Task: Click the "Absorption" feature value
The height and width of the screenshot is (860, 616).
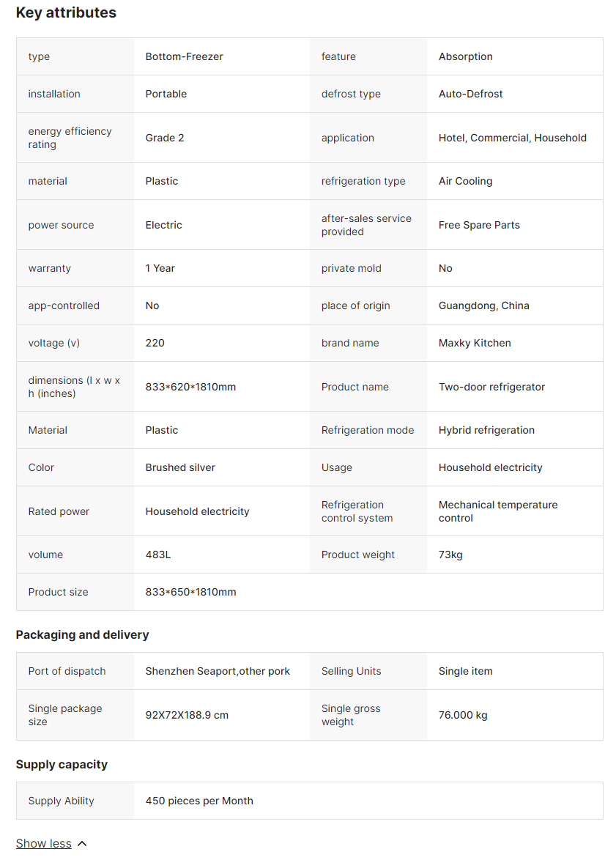Action: 465,56
